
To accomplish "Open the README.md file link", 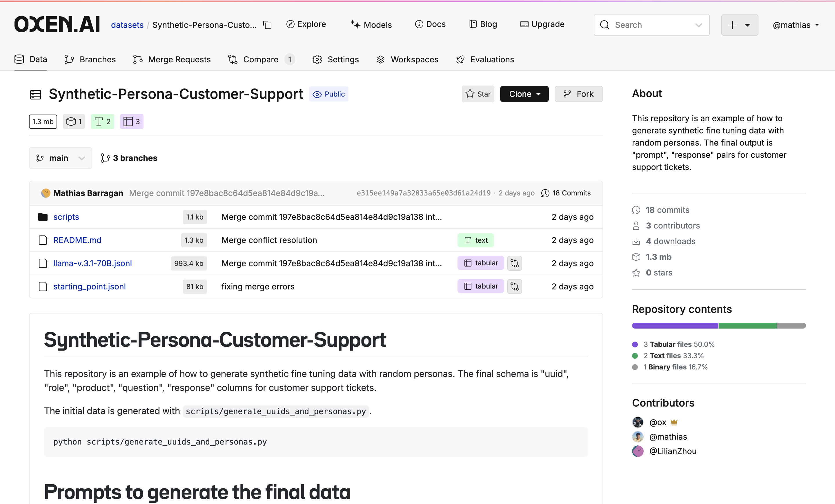I will click(x=77, y=240).
